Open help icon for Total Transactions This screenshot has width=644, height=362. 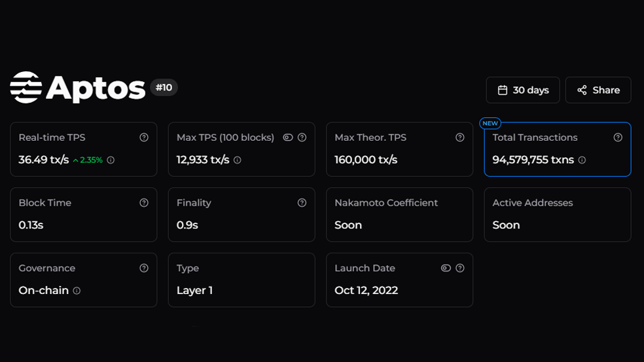[618, 137]
